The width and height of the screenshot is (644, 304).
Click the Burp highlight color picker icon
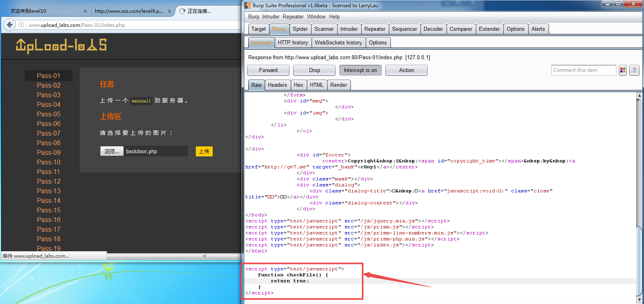pos(623,70)
